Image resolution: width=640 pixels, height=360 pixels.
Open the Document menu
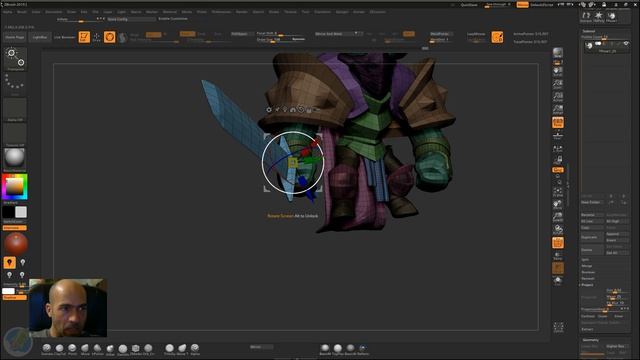(x=53, y=12)
